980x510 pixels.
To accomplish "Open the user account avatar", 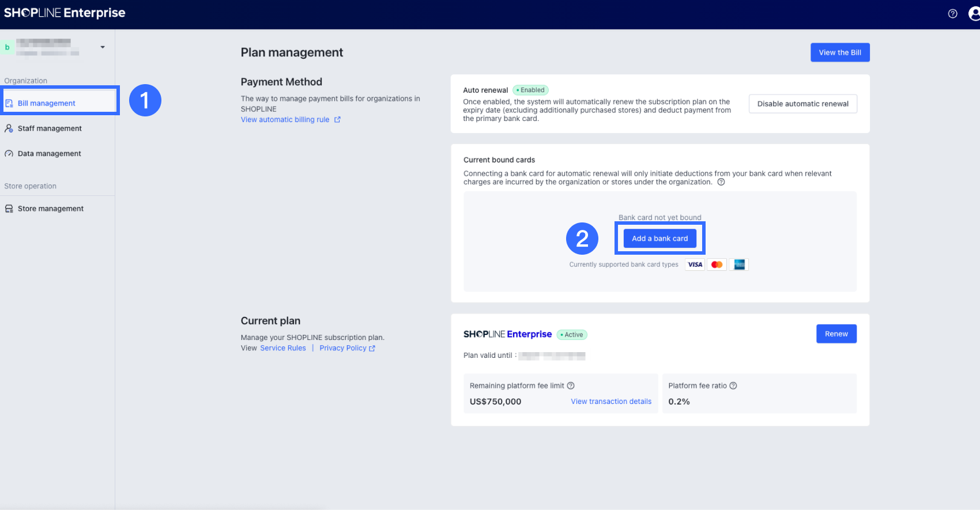I will pyautogui.click(x=975, y=14).
